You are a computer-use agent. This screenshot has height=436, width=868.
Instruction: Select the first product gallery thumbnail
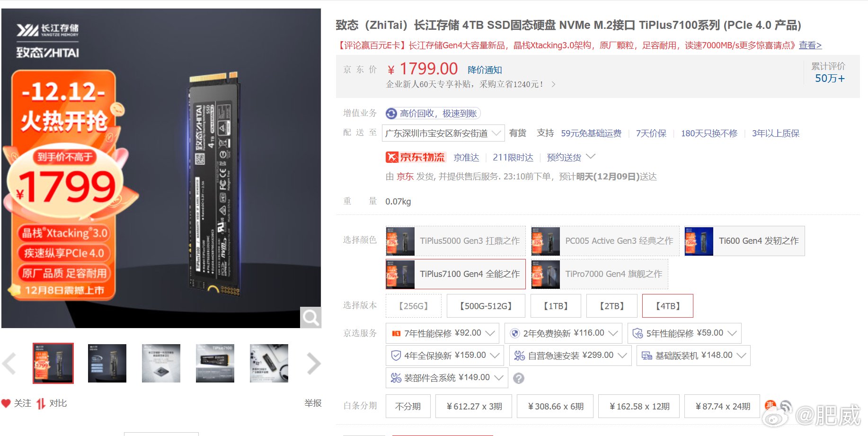point(53,364)
